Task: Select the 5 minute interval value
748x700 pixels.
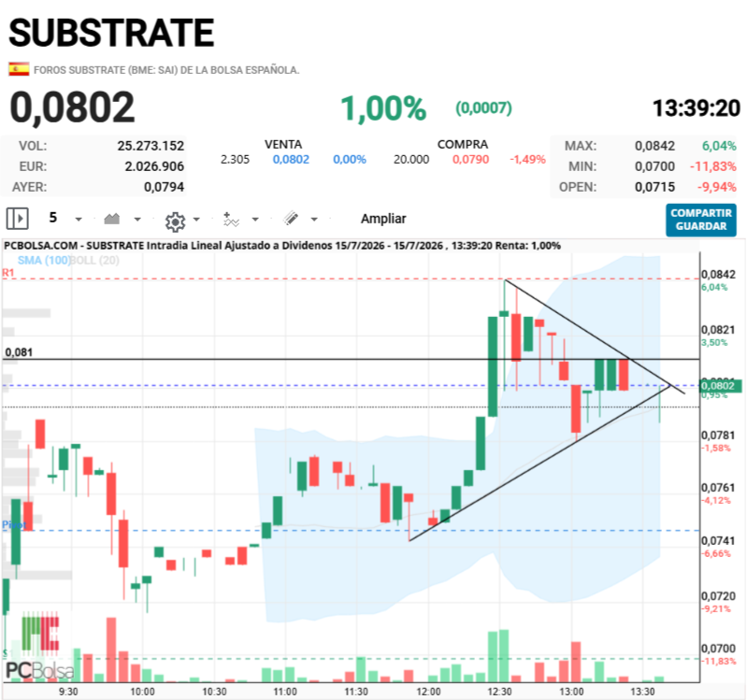Action: pyautogui.click(x=53, y=218)
